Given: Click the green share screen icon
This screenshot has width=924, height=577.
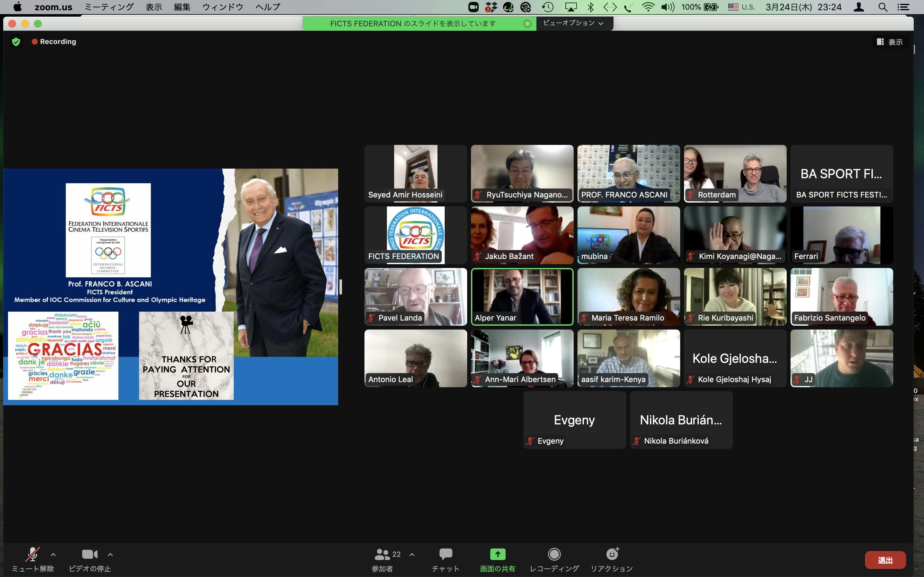Looking at the screenshot, I should (497, 554).
